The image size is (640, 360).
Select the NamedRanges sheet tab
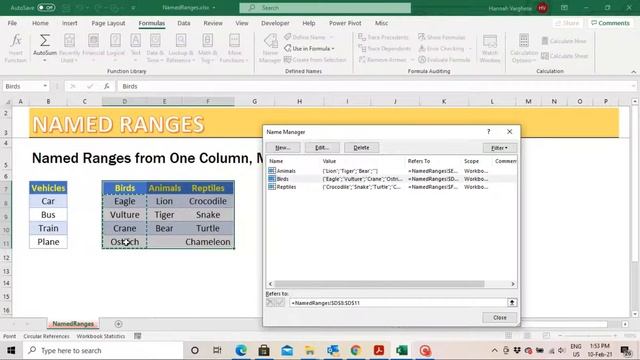73,324
